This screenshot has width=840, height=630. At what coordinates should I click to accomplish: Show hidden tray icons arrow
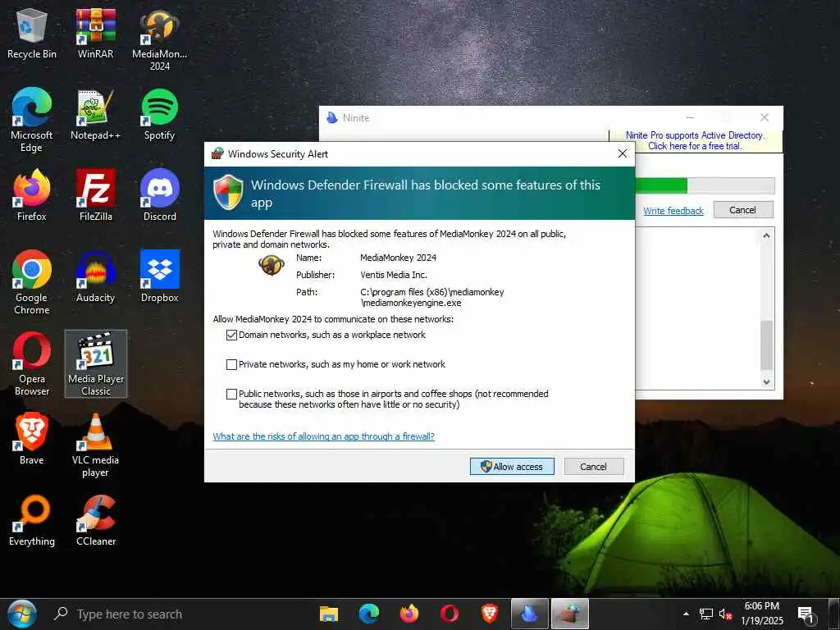coord(686,614)
